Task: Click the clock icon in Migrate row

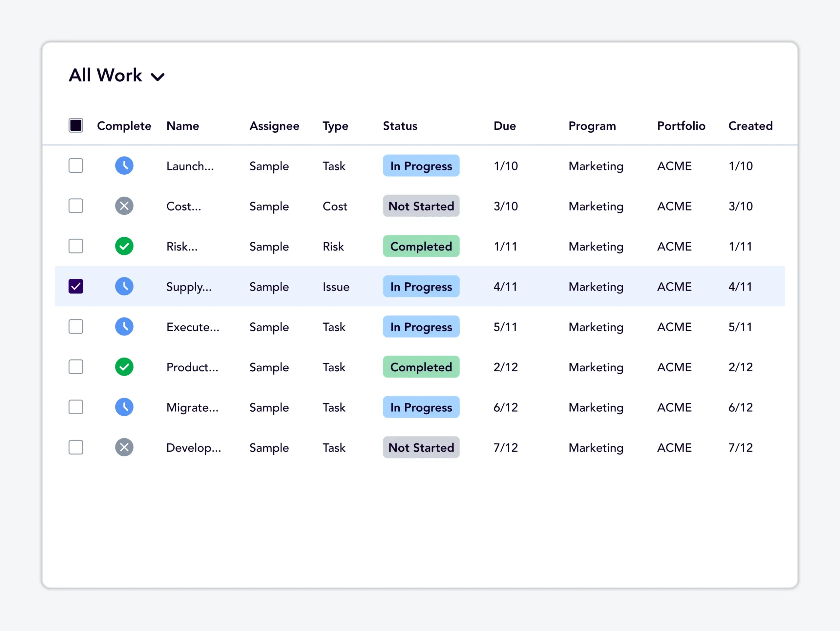Action: click(x=124, y=407)
